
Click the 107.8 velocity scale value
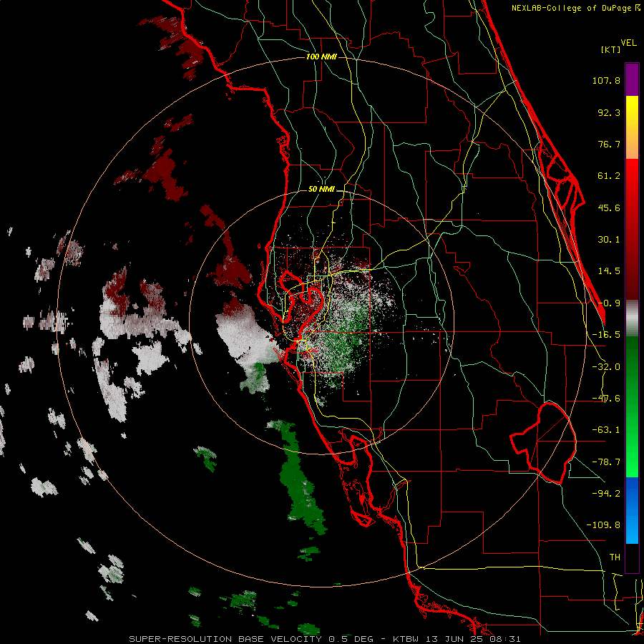pos(606,80)
